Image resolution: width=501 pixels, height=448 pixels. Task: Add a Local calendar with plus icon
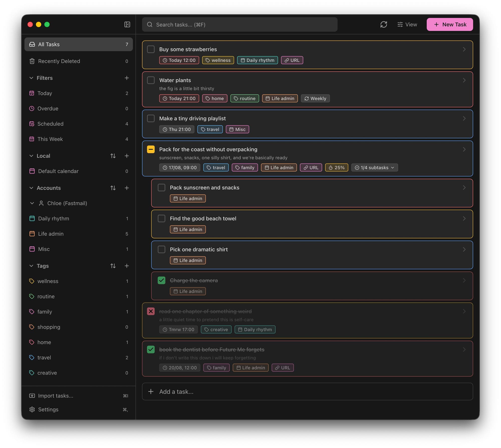(x=127, y=156)
